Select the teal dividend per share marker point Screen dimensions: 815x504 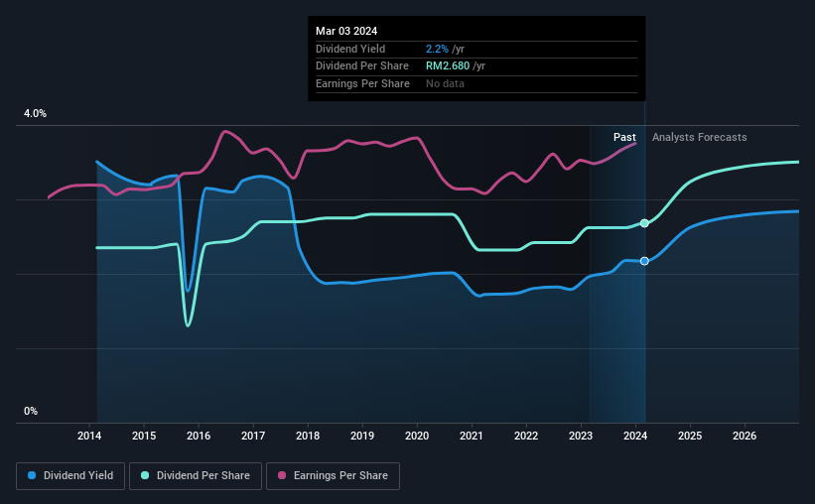coord(644,223)
